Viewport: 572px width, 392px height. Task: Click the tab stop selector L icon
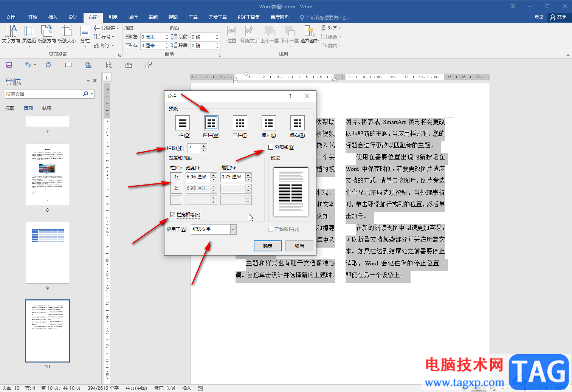(107, 77)
